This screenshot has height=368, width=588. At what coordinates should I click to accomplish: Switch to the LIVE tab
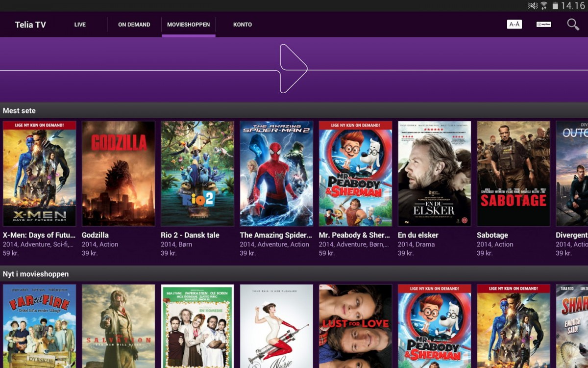[x=80, y=25]
